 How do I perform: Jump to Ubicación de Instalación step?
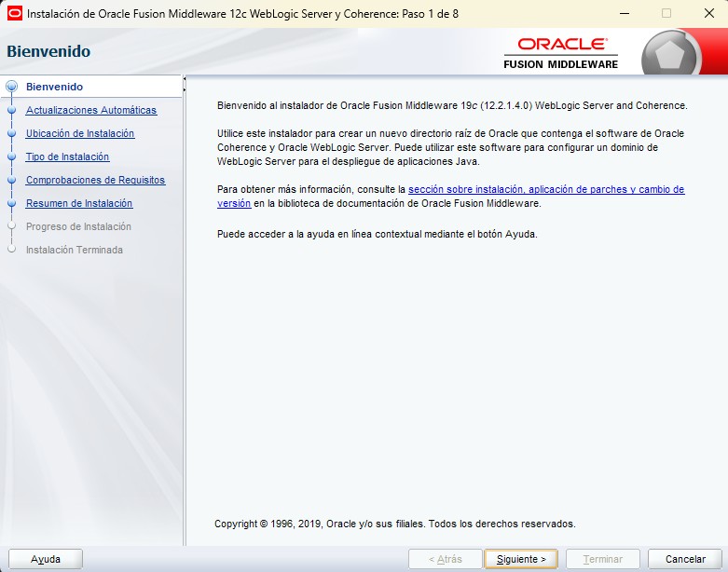tap(80, 133)
